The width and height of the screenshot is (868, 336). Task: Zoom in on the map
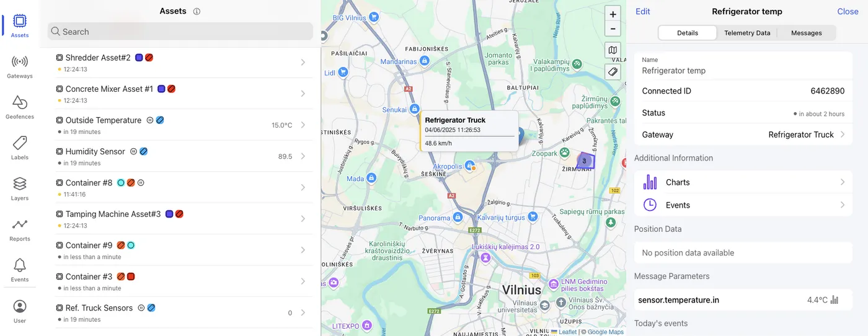tap(613, 14)
